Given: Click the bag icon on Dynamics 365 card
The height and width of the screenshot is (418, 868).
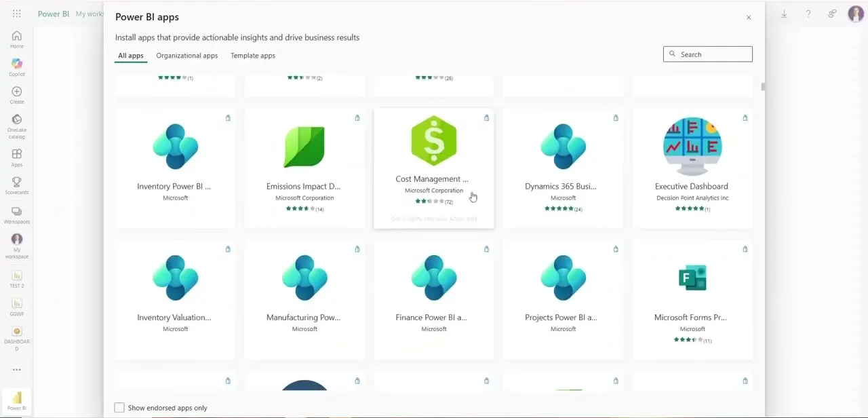Looking at the screenshot, I should [x=616, y=118].
